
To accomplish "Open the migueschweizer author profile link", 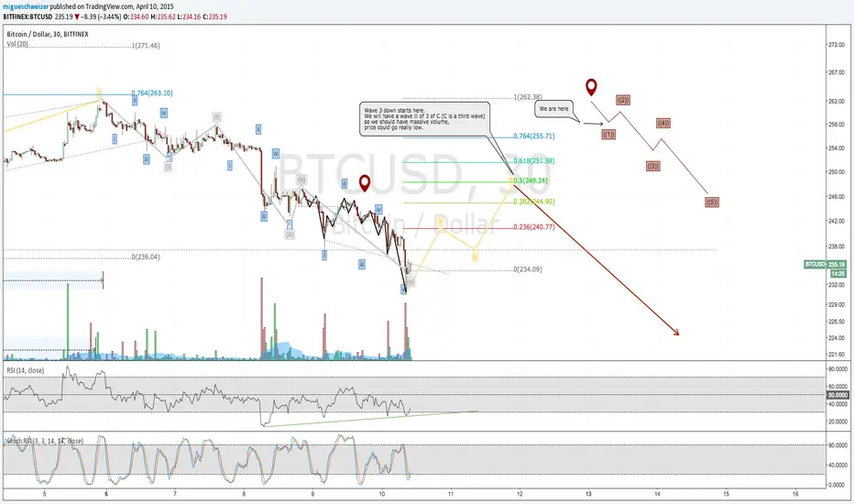I will pyautogui.click(x=26, y=6).
